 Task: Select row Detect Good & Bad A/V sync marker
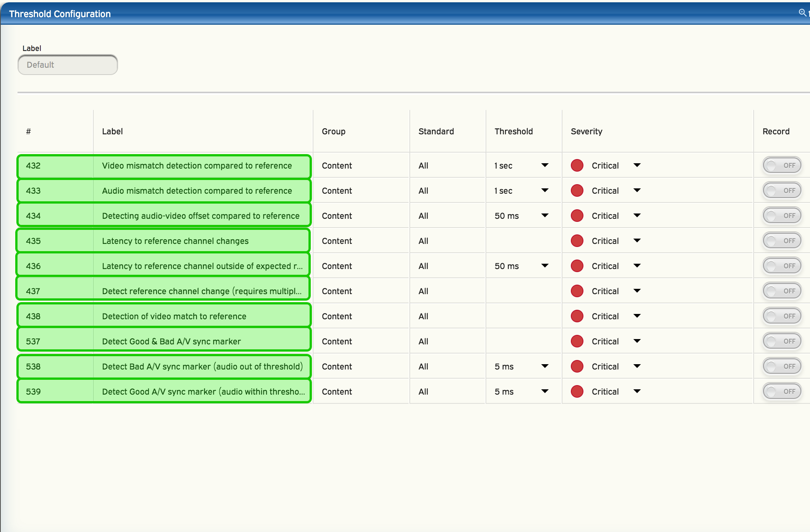[171, 341]
